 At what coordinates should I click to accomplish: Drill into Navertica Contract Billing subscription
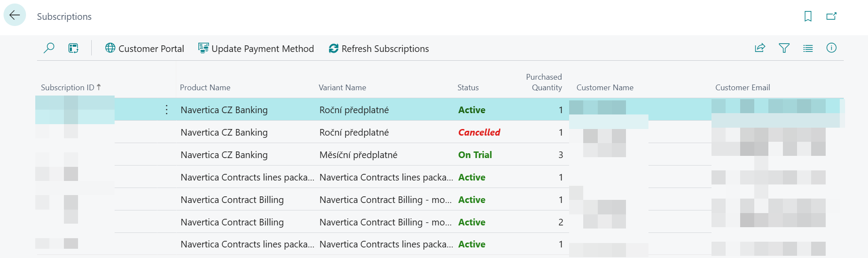(x=232, y=199)
